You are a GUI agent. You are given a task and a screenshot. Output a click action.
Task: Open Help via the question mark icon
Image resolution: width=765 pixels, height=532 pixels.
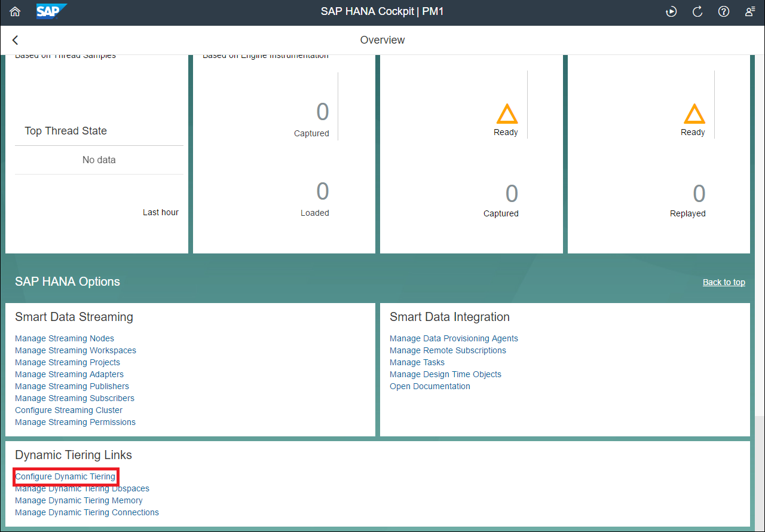click(x=724, y=11)
